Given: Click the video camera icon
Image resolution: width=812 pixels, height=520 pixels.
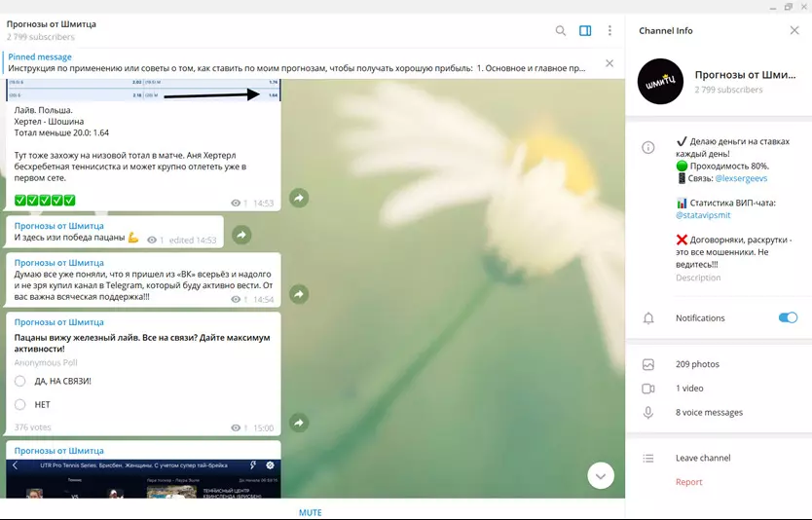Looking at the screenshot, I should point(647,389).
